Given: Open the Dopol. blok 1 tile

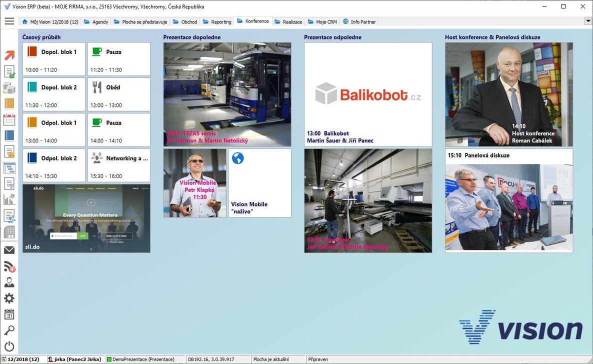Looking at the screenshot, I should coord(54,59).
